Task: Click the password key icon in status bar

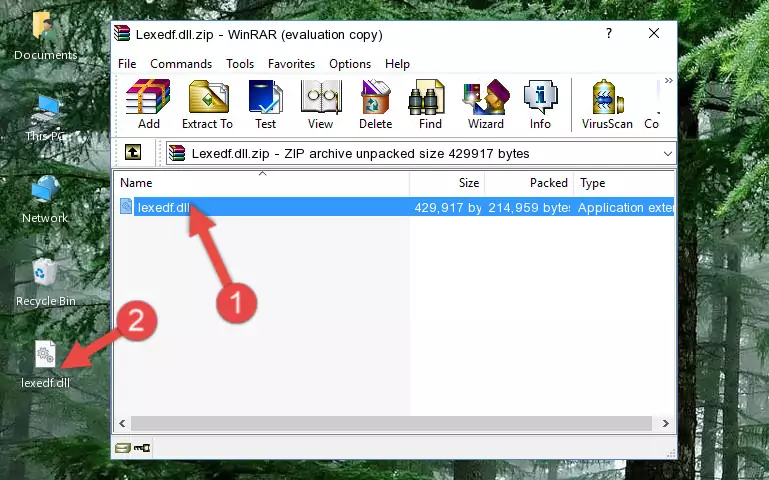Action: [142, 448]
